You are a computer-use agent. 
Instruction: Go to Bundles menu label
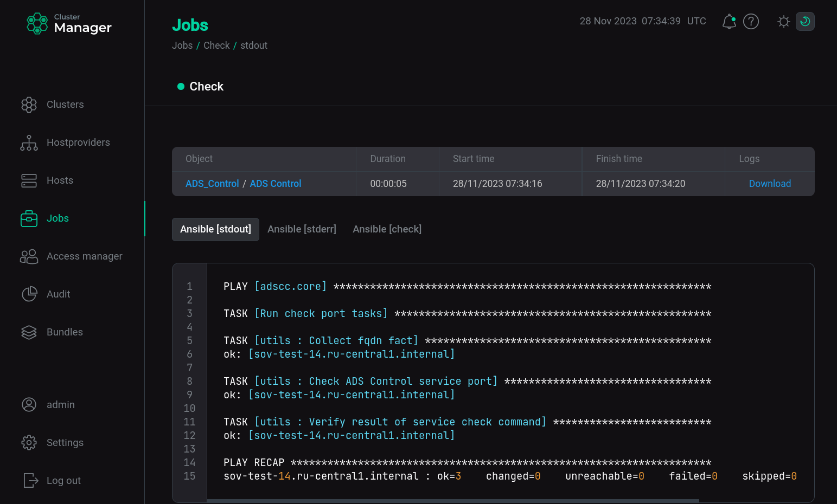point(65,332)
